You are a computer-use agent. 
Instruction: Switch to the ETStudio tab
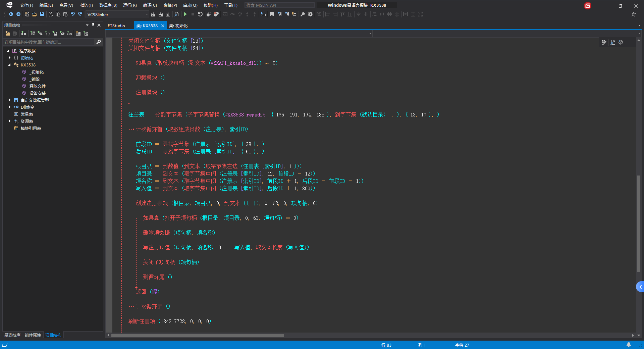click(x=116, y=26)
